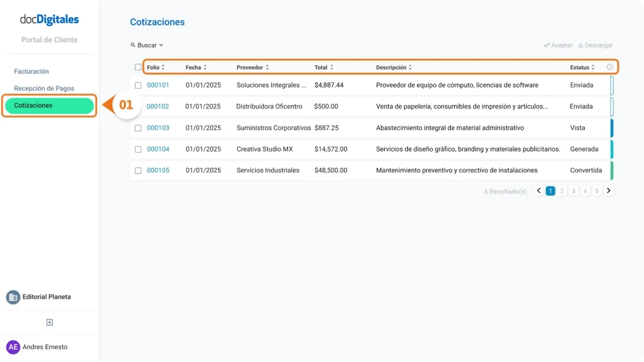Viewport: 644px width, 362px height.
Task: Sort table by the Proveedor column
Action: 252,67
